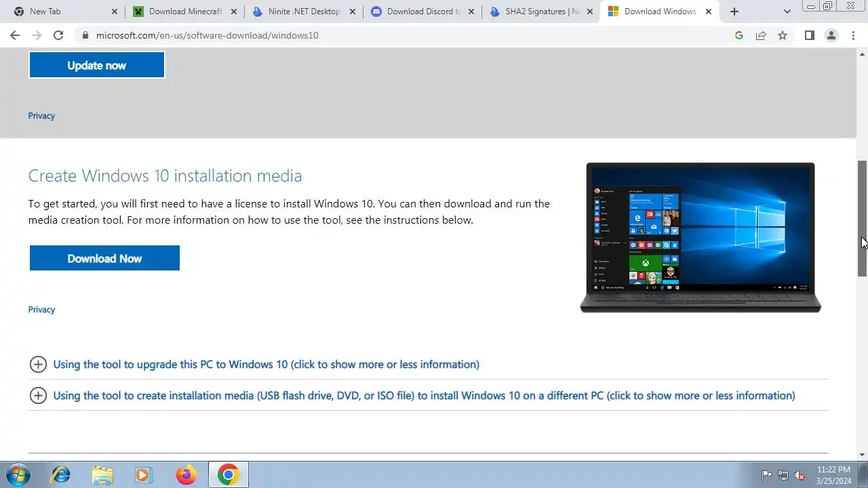Go back to the previous page
Viewport: 868px width, 488px height.
click(x=15, y=35)
